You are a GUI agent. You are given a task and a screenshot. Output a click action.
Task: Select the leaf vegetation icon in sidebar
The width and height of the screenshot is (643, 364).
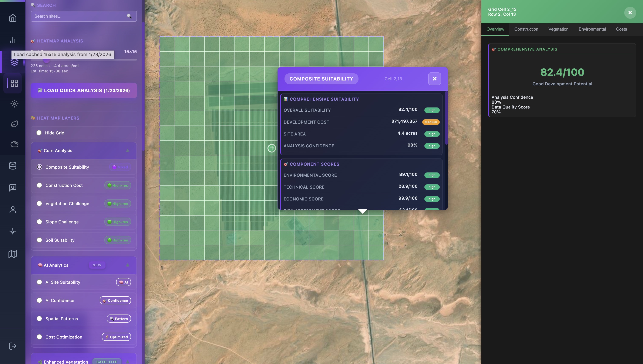pos(14,124)
